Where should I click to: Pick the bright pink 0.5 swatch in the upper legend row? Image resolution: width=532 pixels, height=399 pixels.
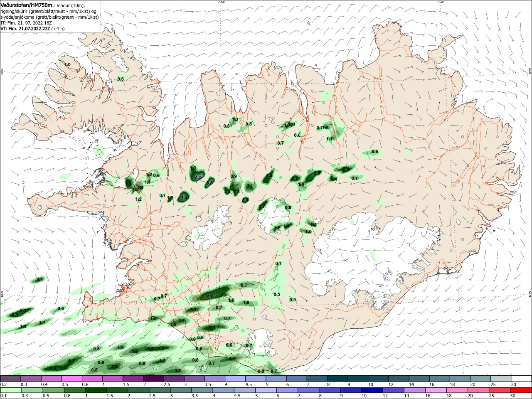tap(71, 379)
